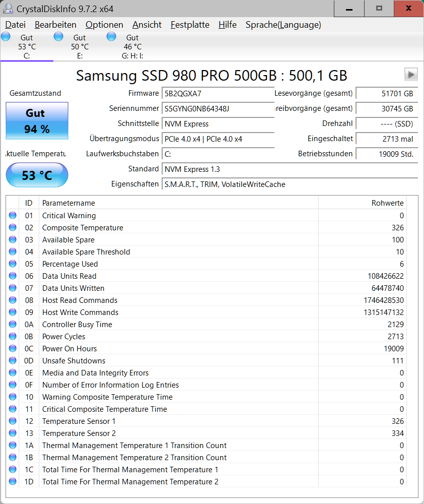Click the status icon for Unsafe Shutdowns

(13, 361)
